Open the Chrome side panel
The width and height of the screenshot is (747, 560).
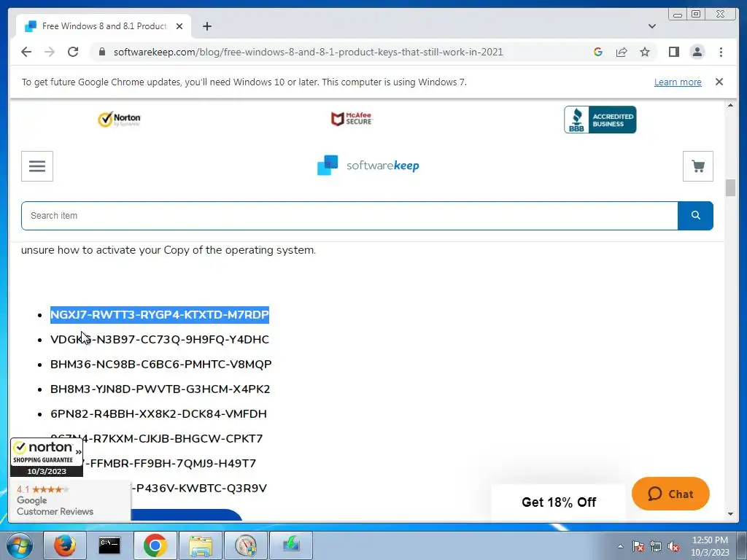[673, 52]
